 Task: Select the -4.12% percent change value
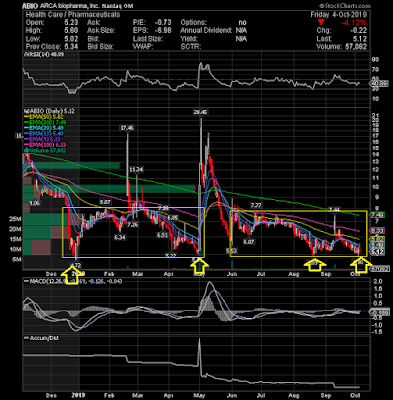(x=354, y=23)
